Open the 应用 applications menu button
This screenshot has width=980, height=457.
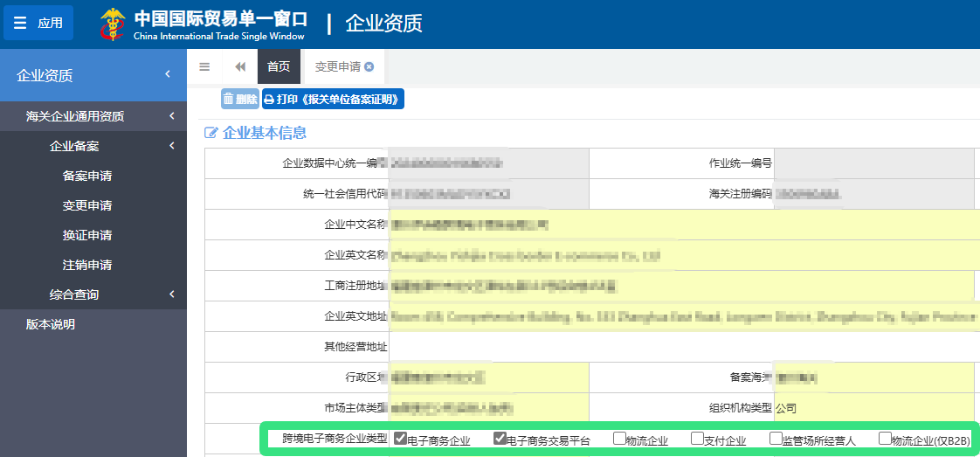[x=38, y=23]
